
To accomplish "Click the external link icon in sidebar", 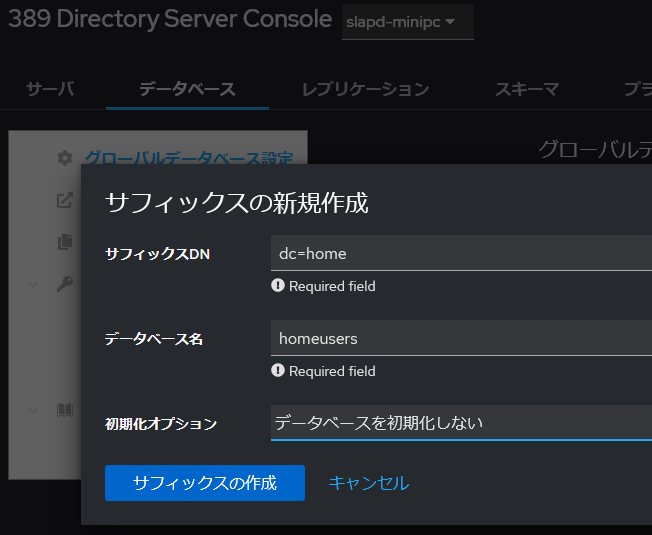I will 64,200.
